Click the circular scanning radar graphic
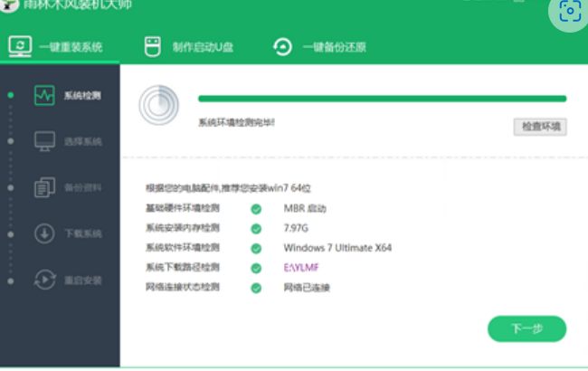Screen dimensions: 588x371 158,105
